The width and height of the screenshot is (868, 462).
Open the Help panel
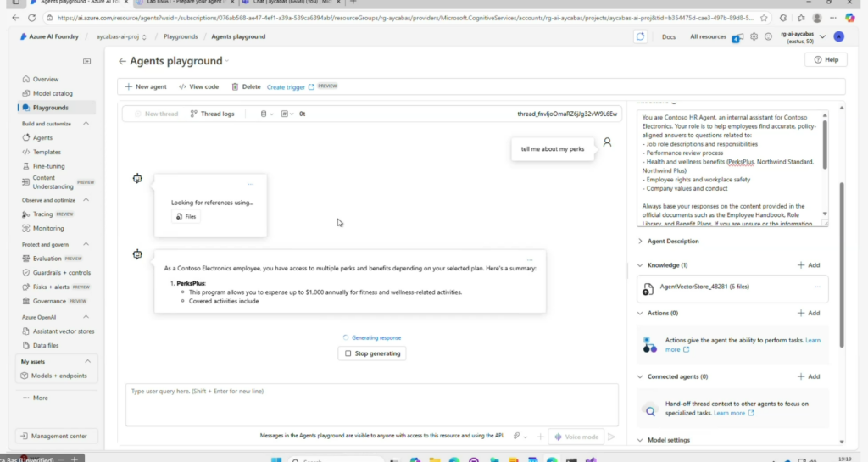[x=826, y=59]
